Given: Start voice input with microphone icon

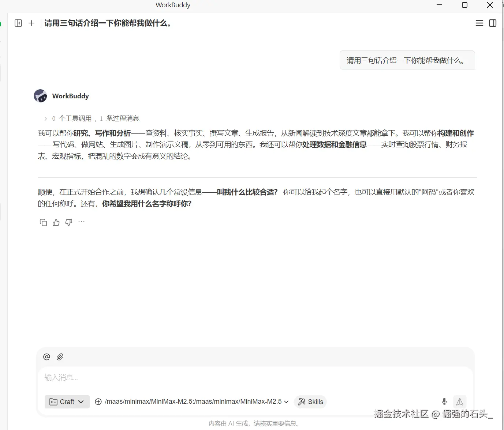Looking at the screenshot, I should point(444,401).
